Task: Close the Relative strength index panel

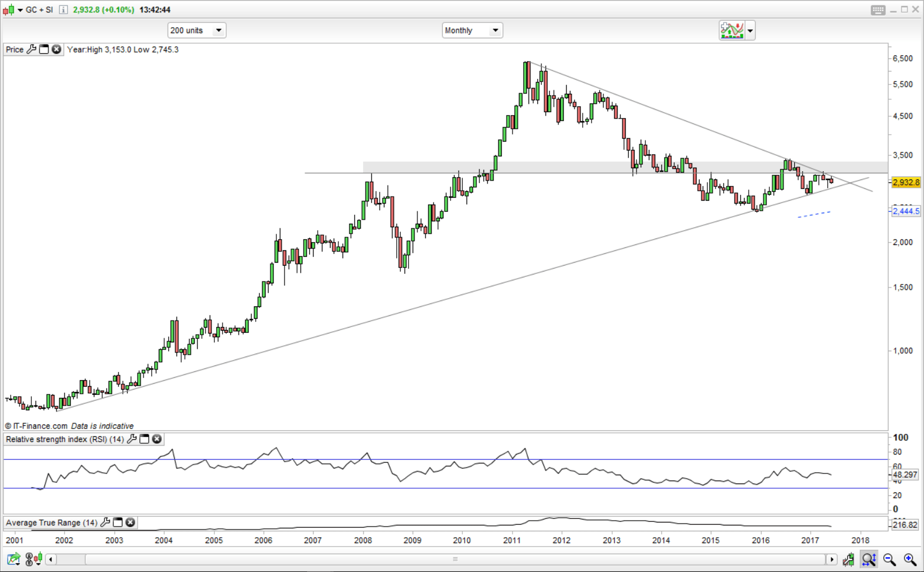Action: click(156, 439)
